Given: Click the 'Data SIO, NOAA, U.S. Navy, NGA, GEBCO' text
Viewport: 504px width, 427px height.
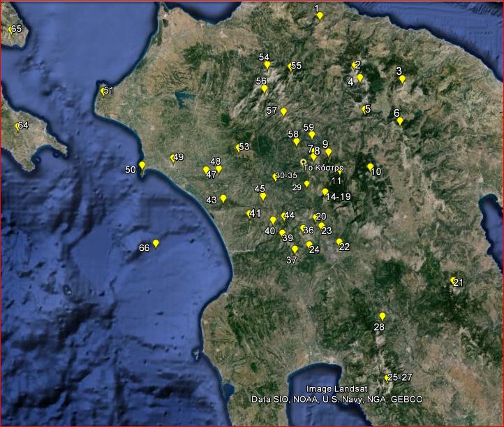Looking at the screenshot, I should point(337,399).
